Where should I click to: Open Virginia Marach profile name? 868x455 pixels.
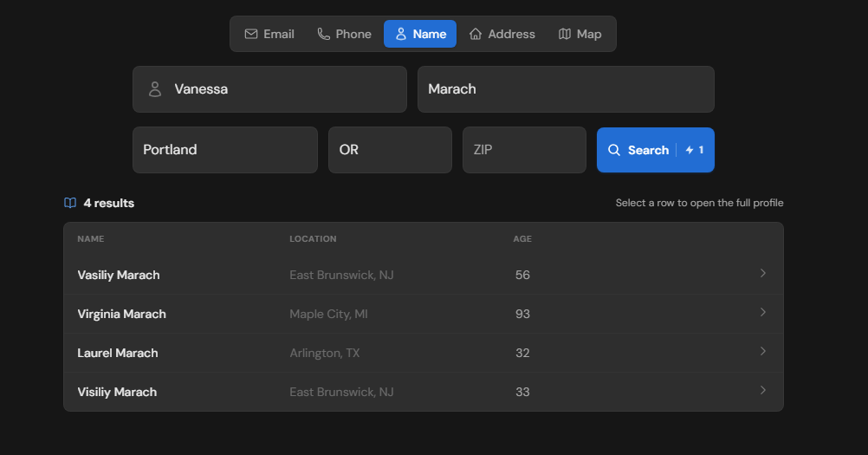(x=122, y=314)
